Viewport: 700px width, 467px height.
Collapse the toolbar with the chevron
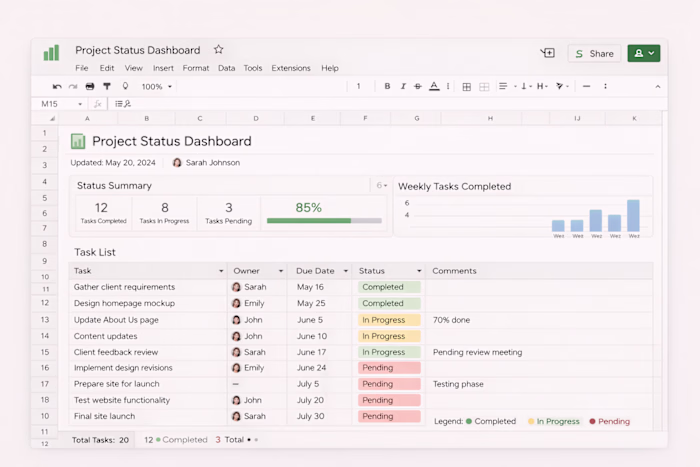coord(658,87)
